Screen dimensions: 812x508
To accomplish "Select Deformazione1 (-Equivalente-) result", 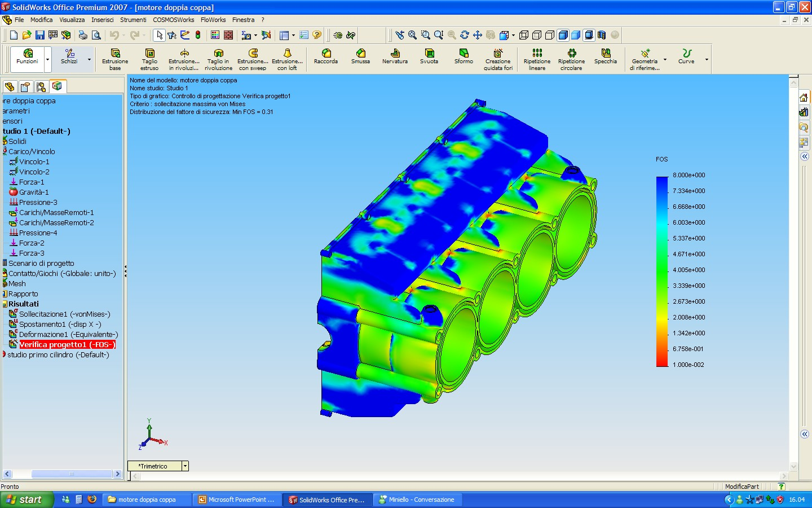I will pos(68,335).
